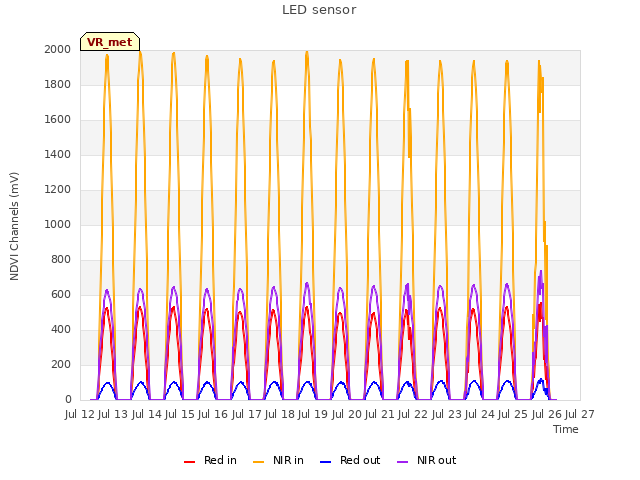Click the VR_met annotation label
Viewport: 640px width, 480px height.
pos(110,42)
